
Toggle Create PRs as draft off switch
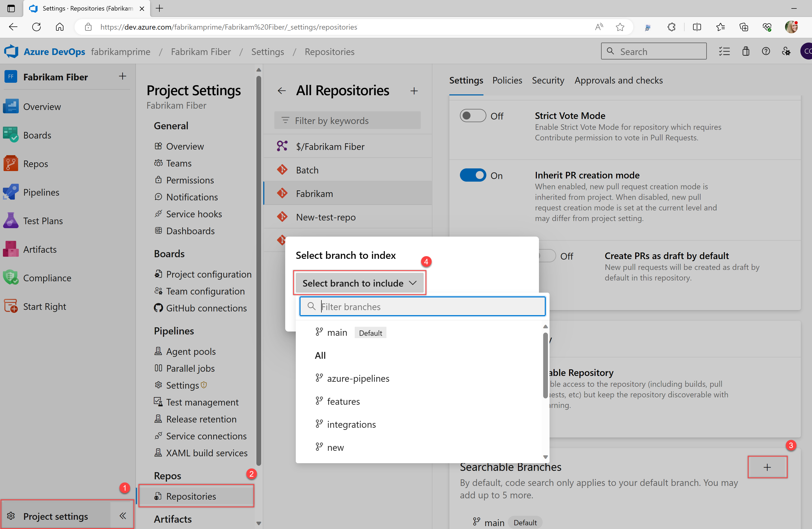pos(545,256)
